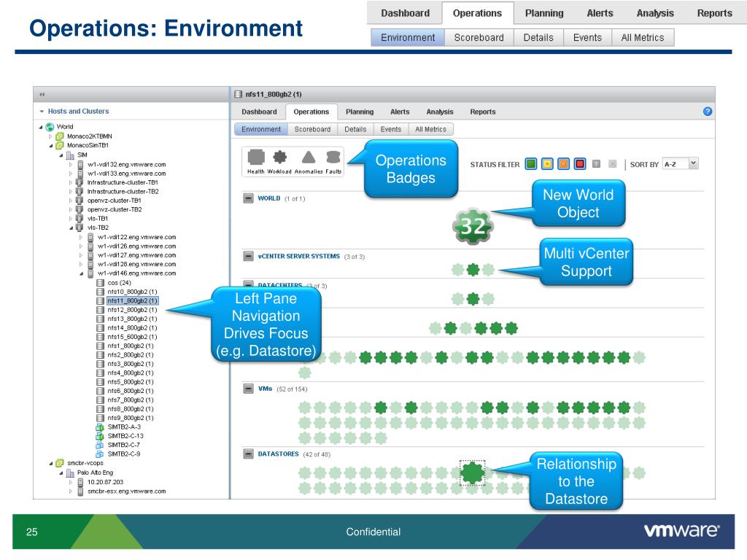This screenshot has height=560, width=747.
Task: Open the inner Dashboard tab
Action: coord(259,112)
